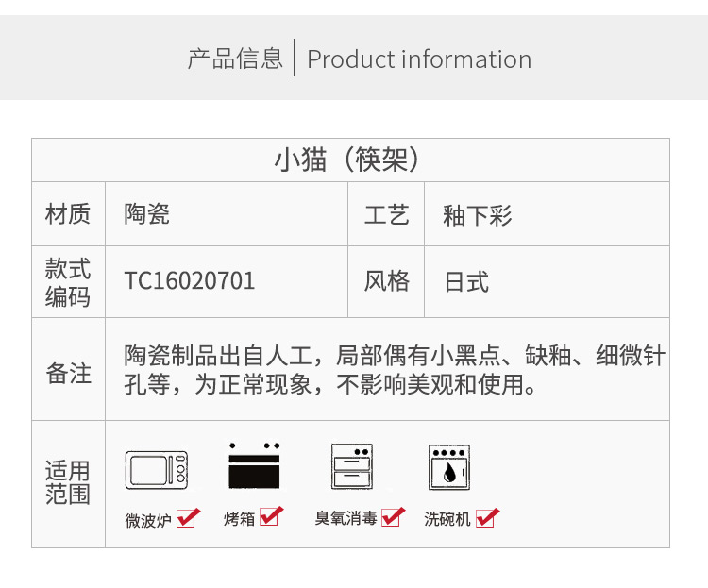The image size is (708, 588).
Task: Toggle the 微波炉 red checkbox
Action: (x=188, y=518)
